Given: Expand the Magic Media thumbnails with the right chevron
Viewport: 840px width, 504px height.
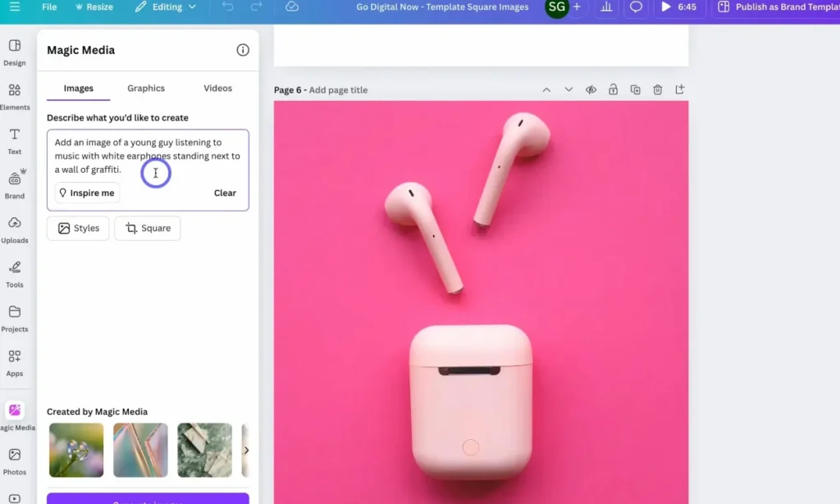Looking at the screenshot, I should pos(246,450).
